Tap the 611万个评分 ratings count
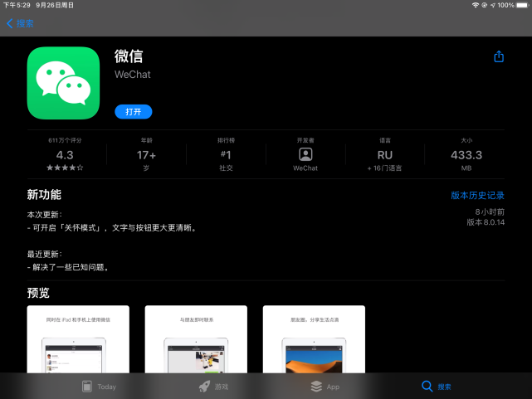532x399 pixels. [x=65, y=140]
